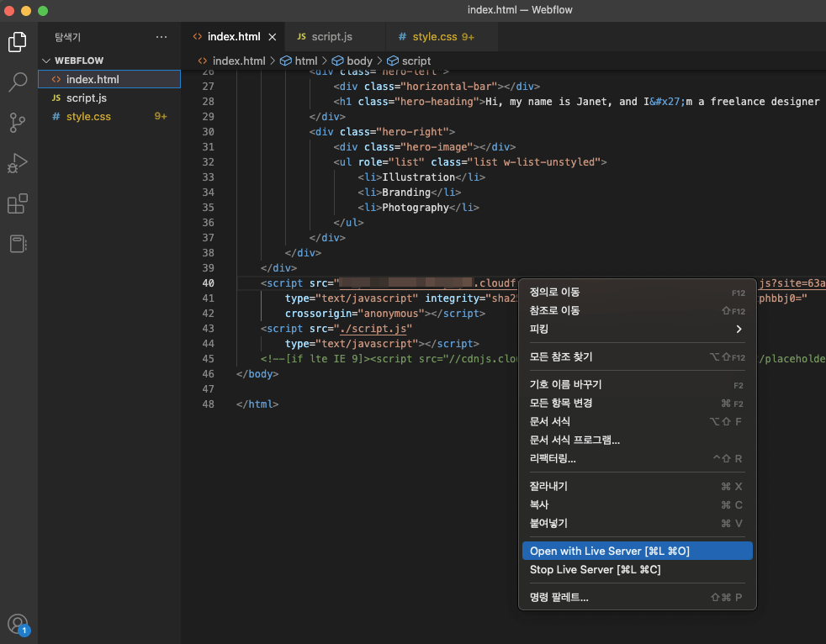Click the Illustration list item on line 33

click(418, 177)
